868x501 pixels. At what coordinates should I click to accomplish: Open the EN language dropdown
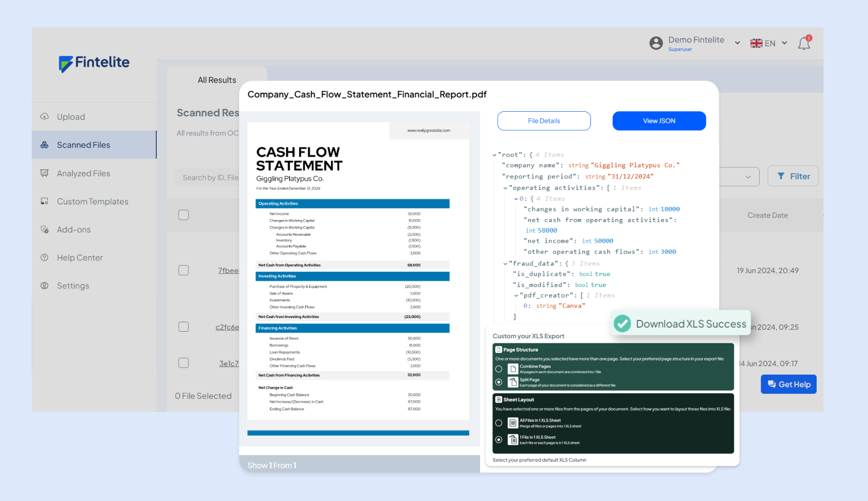[x=768, y=43]
